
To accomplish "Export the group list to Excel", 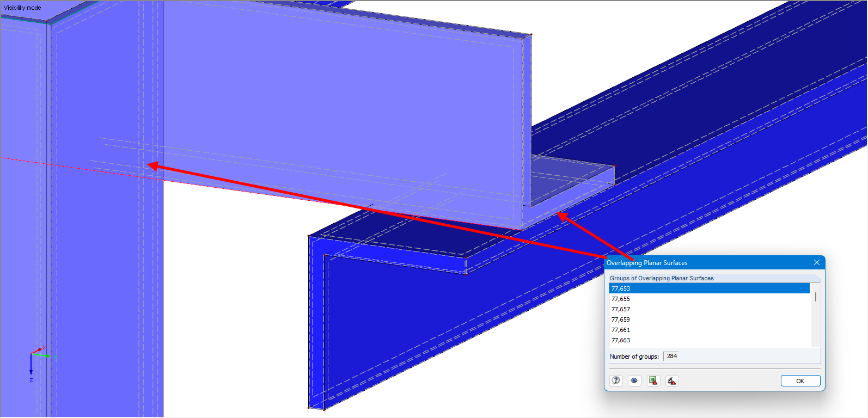I will tap(653, 380).
